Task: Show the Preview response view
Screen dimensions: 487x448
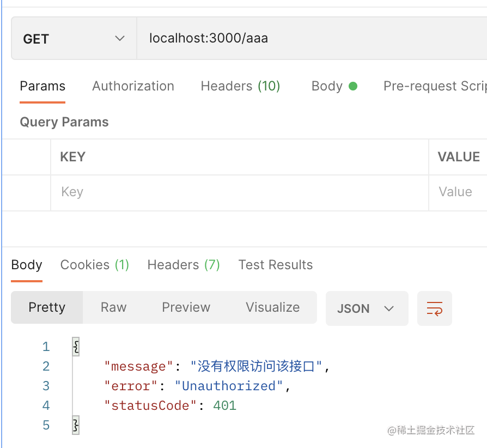Action: [186, 307]
